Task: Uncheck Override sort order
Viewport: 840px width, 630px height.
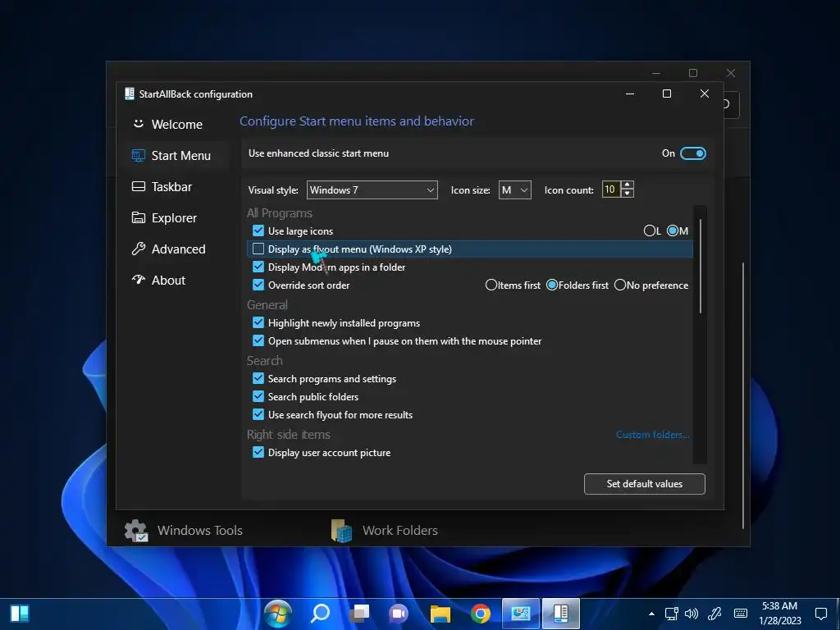Action: (x=258, y=285)
